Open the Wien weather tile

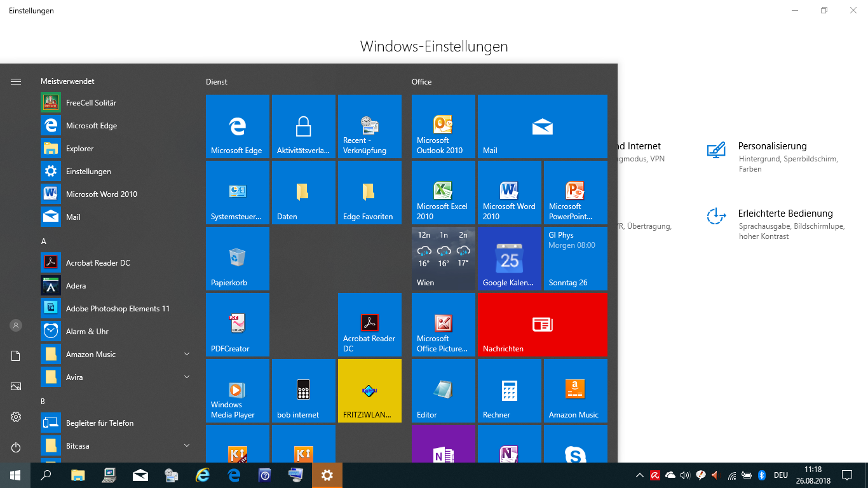444,259
